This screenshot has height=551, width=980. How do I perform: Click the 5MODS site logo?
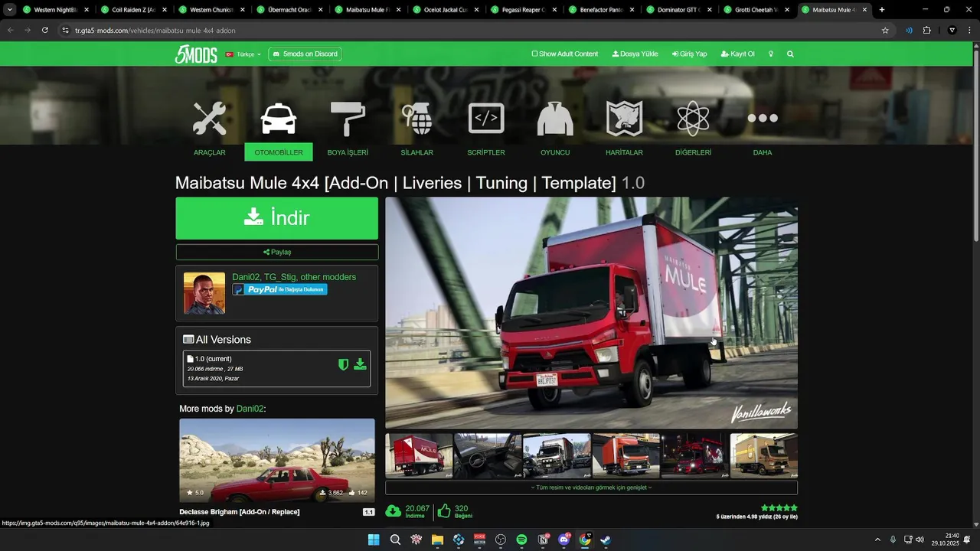[x=196, y=54]
